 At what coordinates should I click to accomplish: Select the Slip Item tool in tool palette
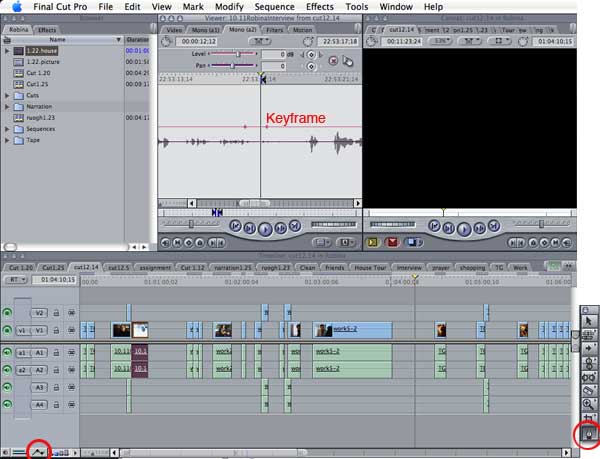tap(589, 377)
